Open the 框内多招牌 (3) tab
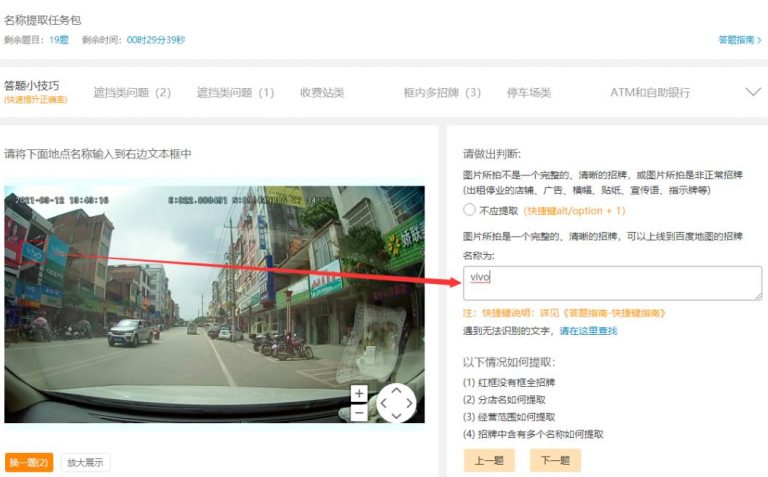 tap(442, 92)
